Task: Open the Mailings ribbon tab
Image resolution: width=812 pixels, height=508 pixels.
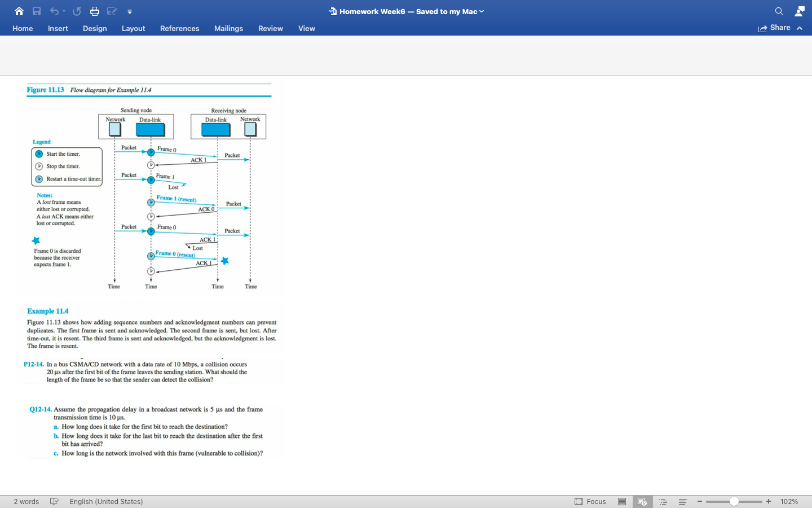Action: click(x=228, y=28)
